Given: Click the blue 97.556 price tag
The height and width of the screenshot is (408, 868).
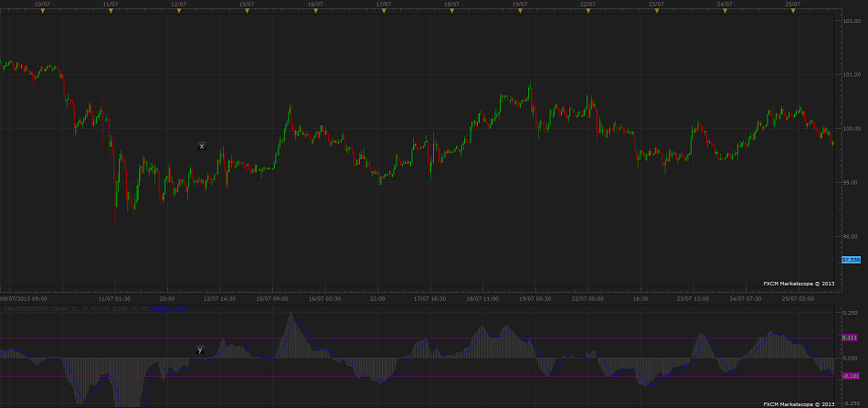Looking at the screenshot, I should (851, 260).
